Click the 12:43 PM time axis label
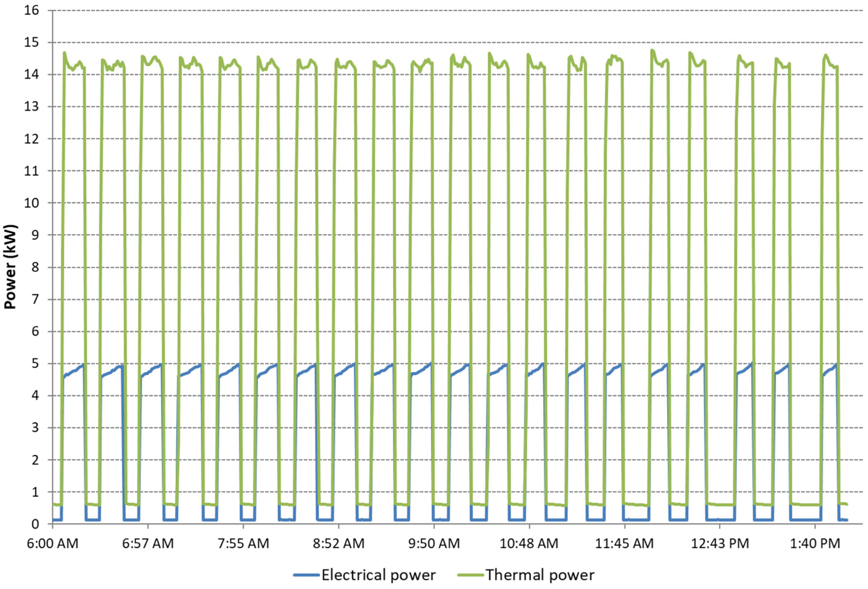 coord(720,543)
